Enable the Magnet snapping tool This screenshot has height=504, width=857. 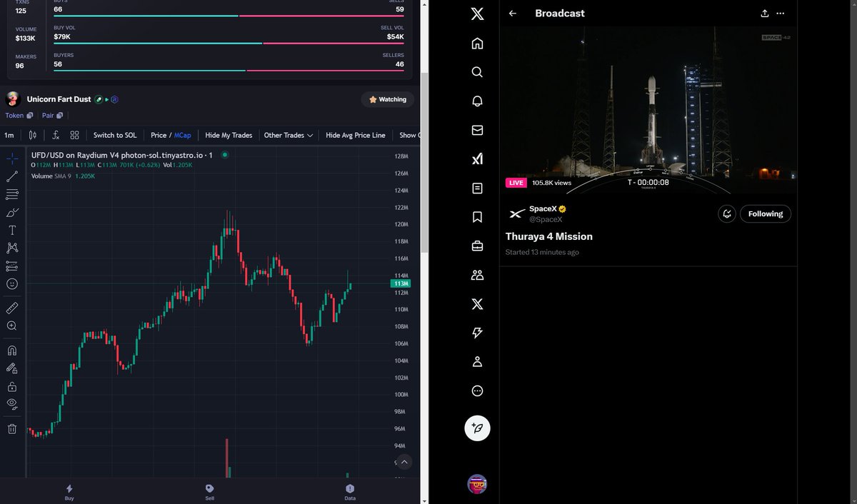pos(11,350)
